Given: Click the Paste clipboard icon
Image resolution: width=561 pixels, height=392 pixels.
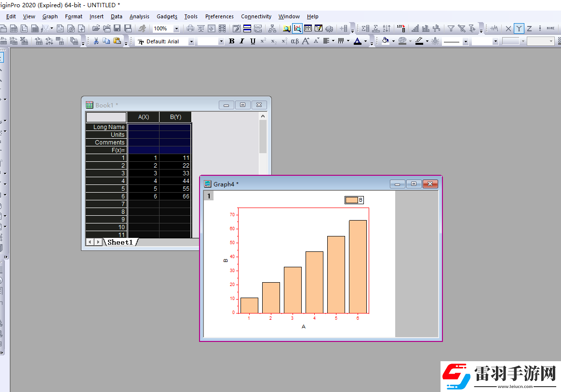Looking at the screenshot, I should click(x=117, y=41).
